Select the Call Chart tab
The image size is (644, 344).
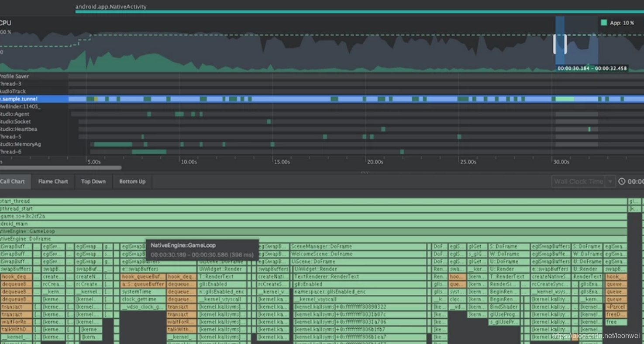pyautogui.click(x=13, y=181)
